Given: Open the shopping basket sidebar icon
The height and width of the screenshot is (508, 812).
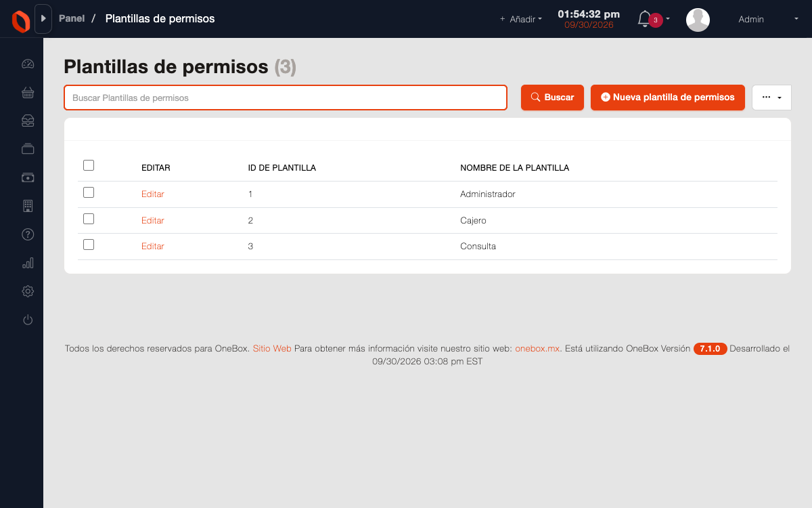Looking at the screenshot, I should point(28,93).
